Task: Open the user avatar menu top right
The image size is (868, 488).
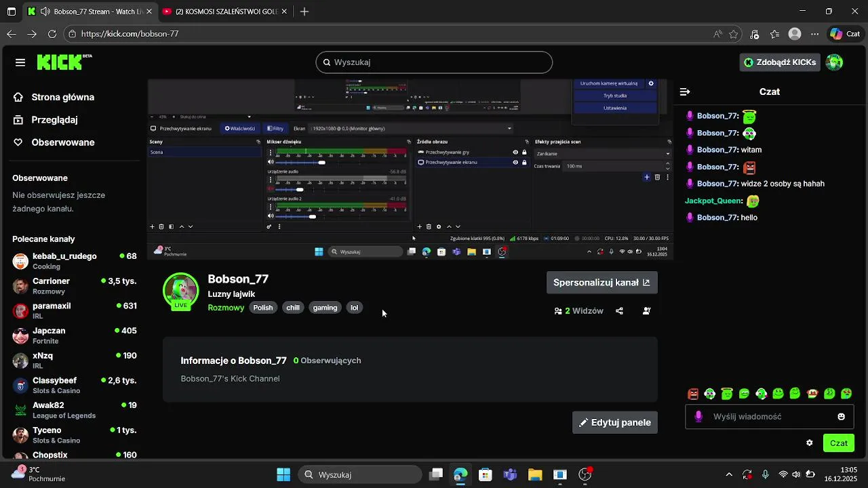Action: click(x=834, y=62)
